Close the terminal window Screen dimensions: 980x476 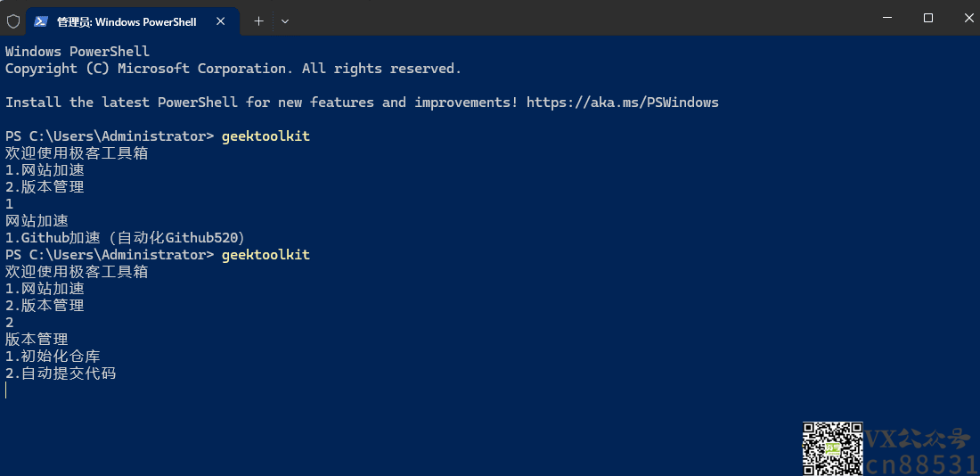(x=968, y=18)
